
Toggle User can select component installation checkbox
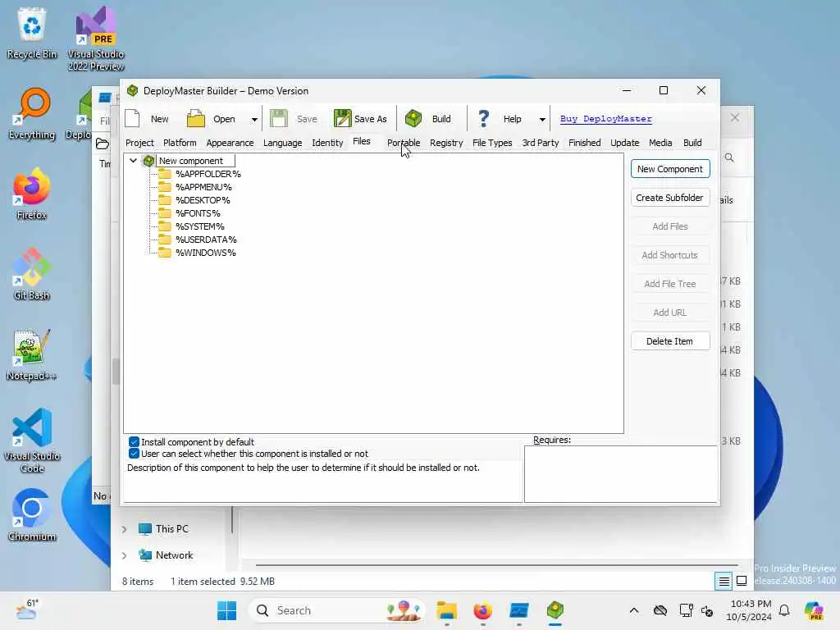point(134,454)
